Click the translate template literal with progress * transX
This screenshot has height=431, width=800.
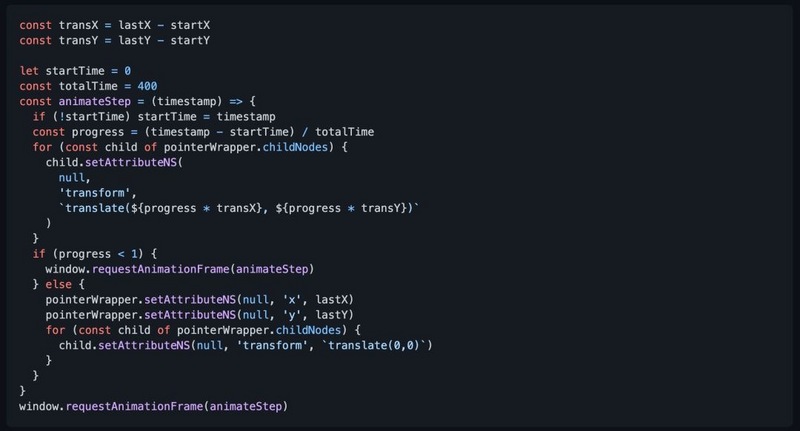[239, 208]
